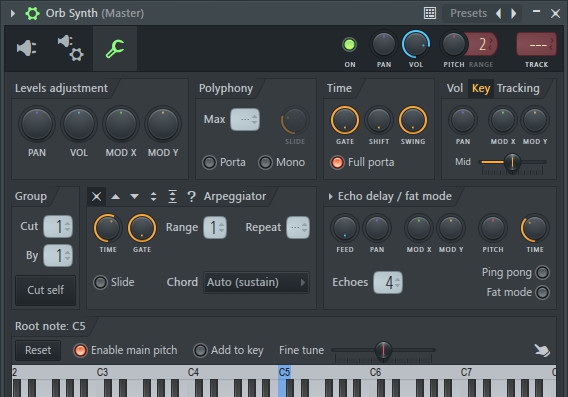Set arpeggiator direction to up arrow
The image size is (568, 397).
click(x=116, y=197)
